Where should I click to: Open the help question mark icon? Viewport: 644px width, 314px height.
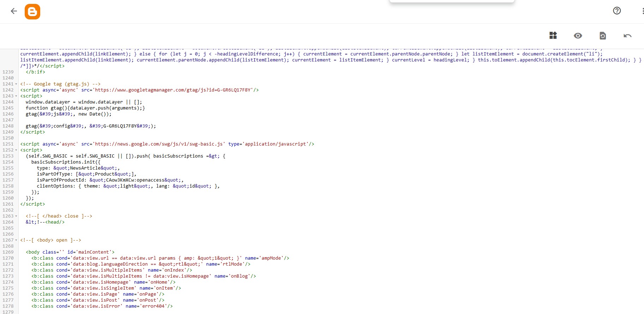tap(617, 11)
